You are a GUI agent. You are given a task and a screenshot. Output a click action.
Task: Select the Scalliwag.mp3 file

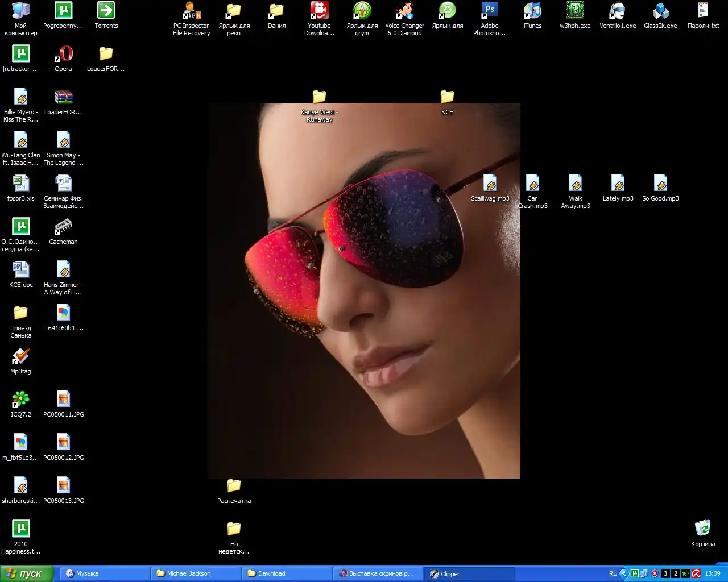pos(490,184)
